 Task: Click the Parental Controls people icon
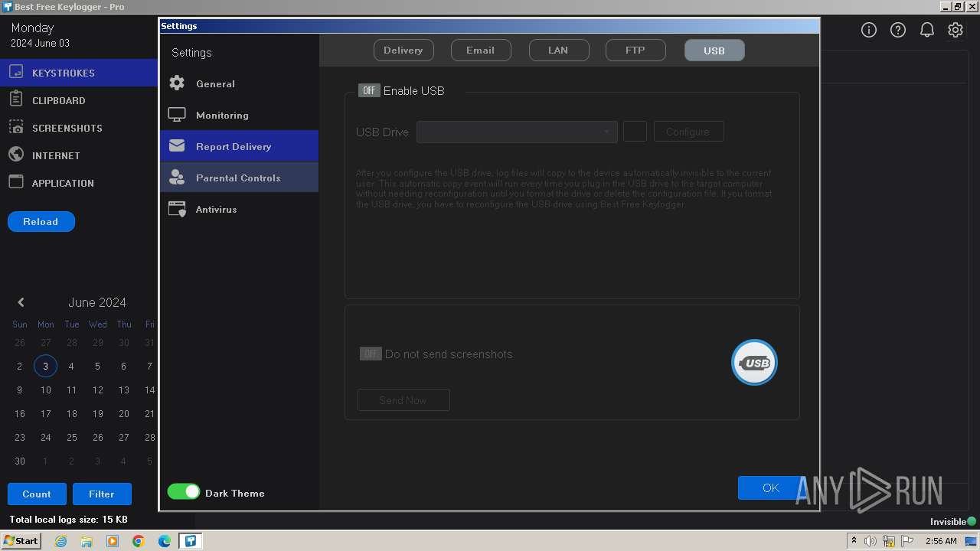click(x=177, y=178)
